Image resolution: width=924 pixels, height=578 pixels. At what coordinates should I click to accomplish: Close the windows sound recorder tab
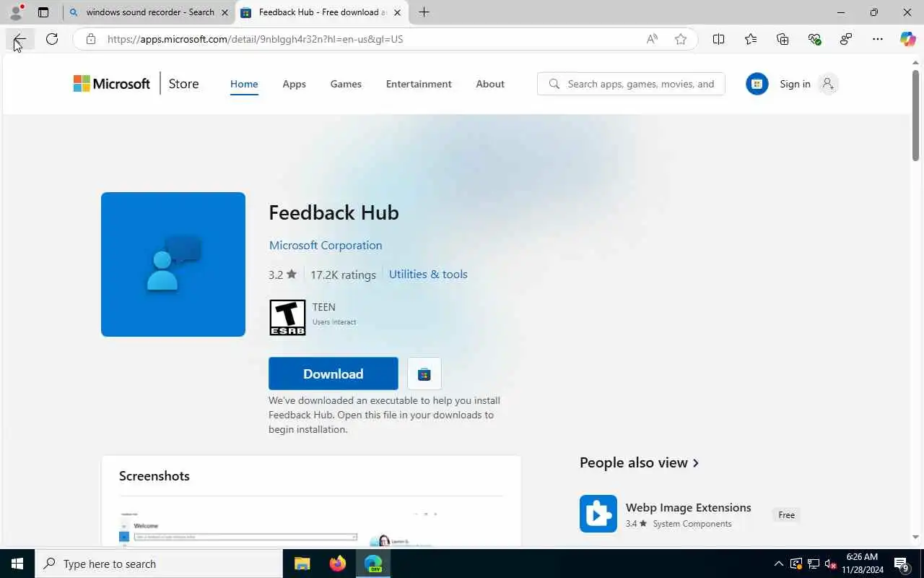click(x=225, y=12)
